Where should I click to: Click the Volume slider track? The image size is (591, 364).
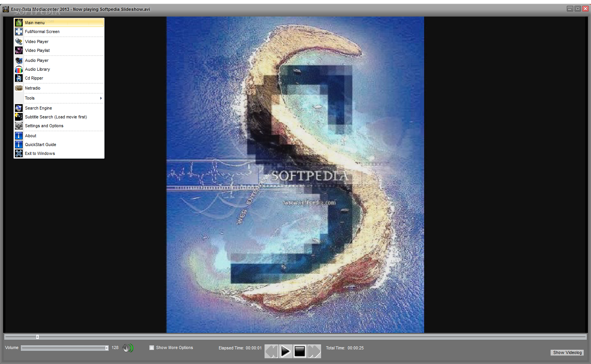tap(65, 348)
